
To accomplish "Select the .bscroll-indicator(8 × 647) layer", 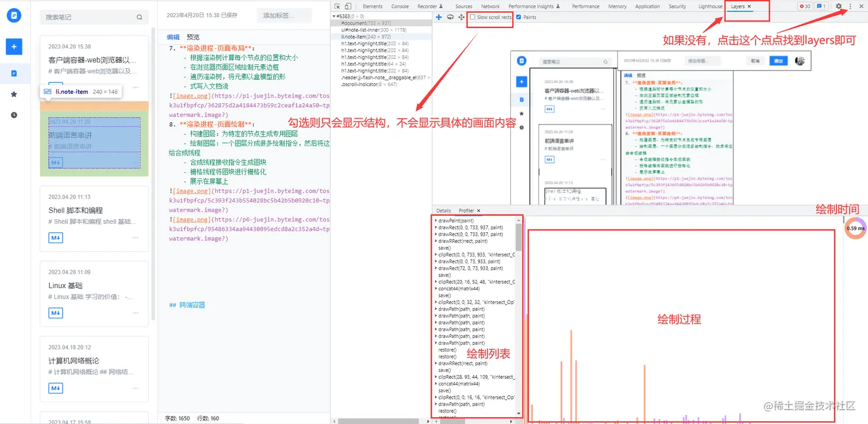I will tap(369, 84).
